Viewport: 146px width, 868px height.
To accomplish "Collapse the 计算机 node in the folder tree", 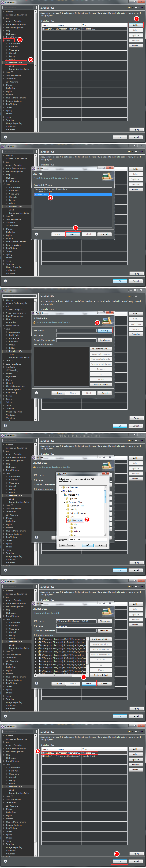I will 61,491.
